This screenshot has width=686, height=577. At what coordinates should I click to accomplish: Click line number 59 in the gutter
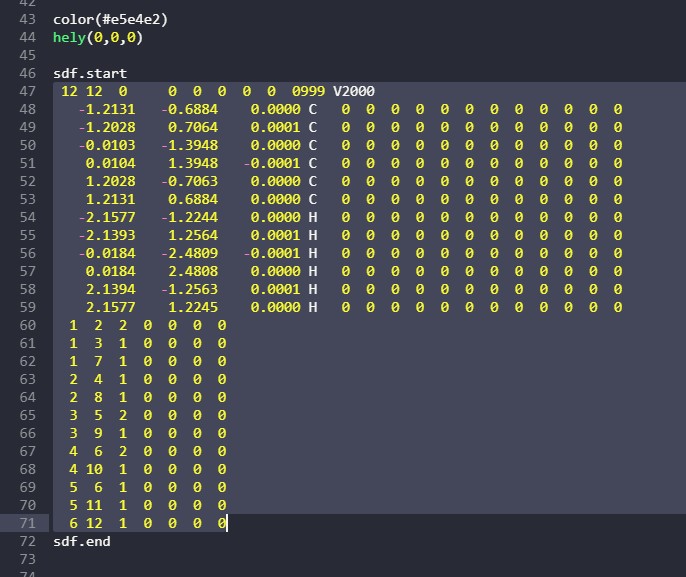pyautogui.click(x=27, y=307)
